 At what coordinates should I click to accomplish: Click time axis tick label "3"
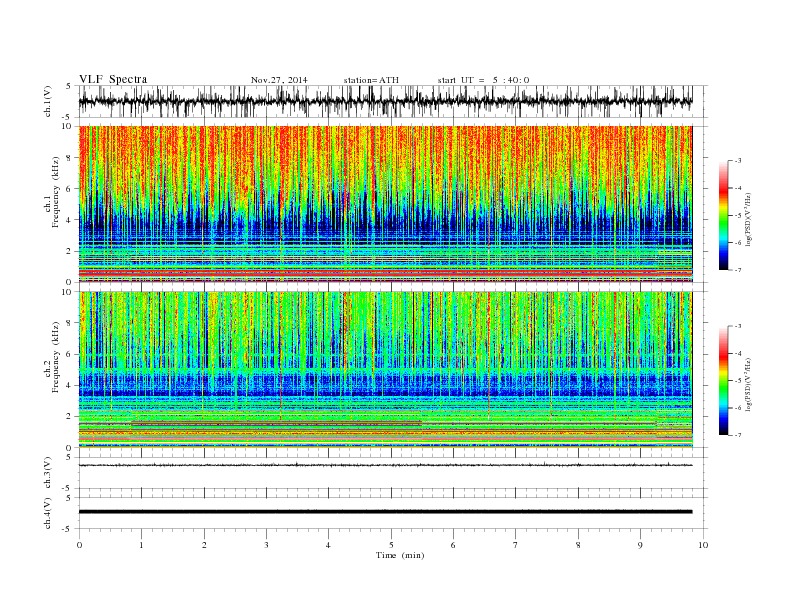click(266, 545)
